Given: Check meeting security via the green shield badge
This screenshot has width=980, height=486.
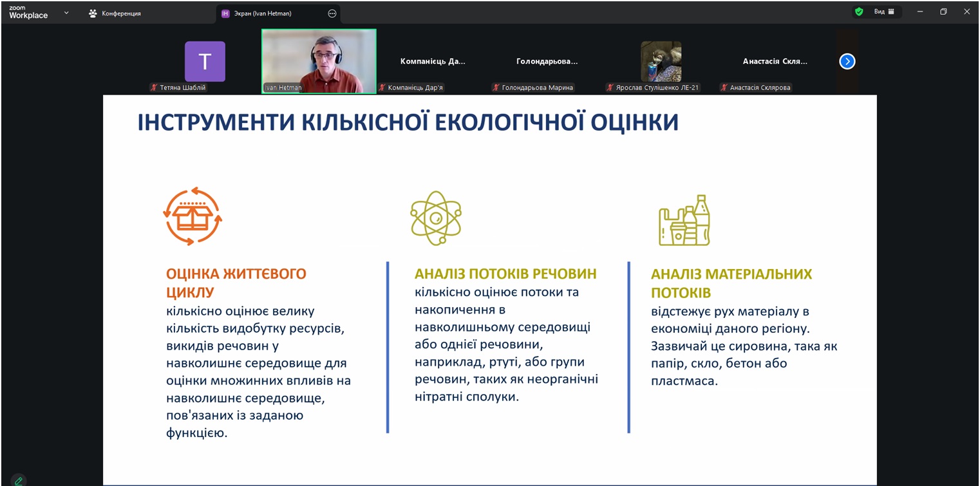Looking at the screenshot, I should [x=858, y=12].
